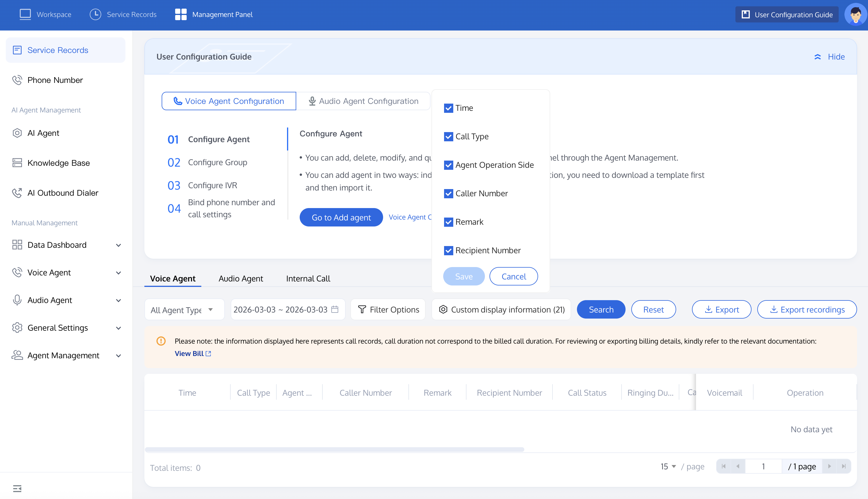Click the calendar icon in date range field

coord(335,309)
